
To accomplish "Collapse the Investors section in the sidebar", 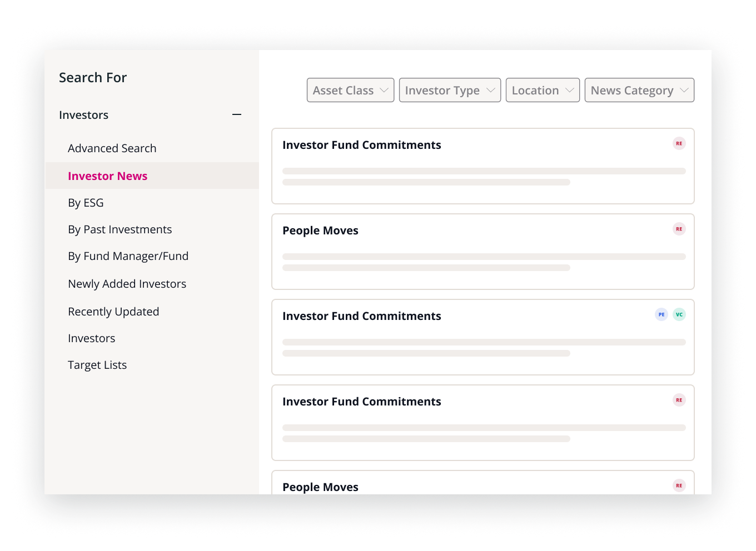I will (x=236, y=114).
